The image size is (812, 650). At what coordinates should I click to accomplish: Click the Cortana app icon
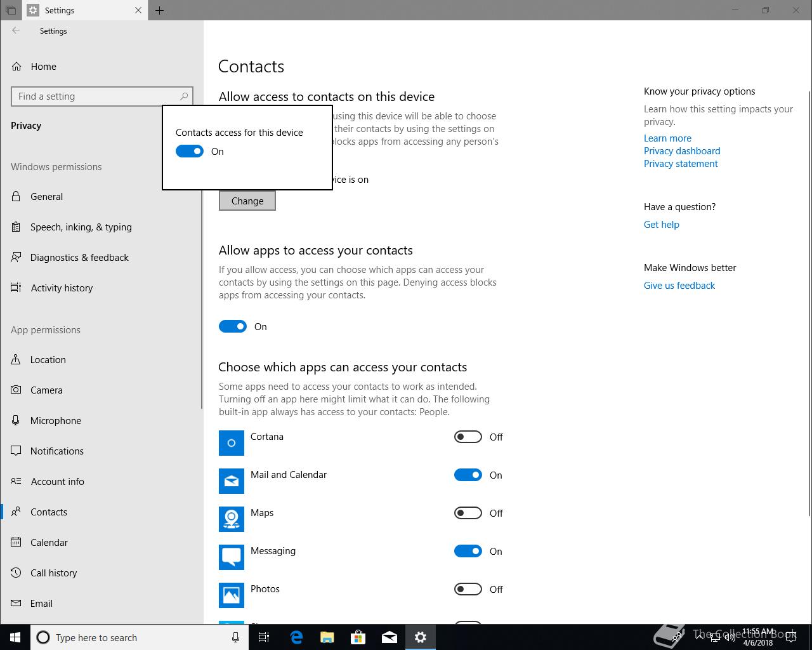(x=232, y=443)
